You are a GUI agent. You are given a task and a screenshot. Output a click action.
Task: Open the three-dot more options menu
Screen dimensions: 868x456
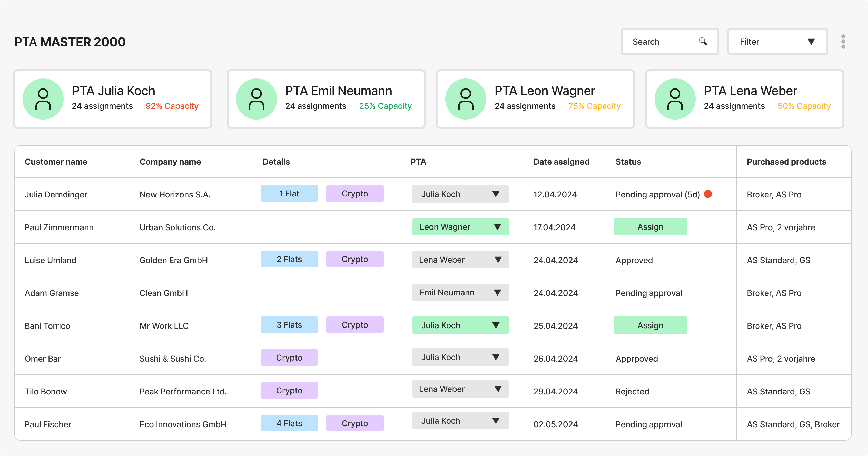(x=843, y=42)
